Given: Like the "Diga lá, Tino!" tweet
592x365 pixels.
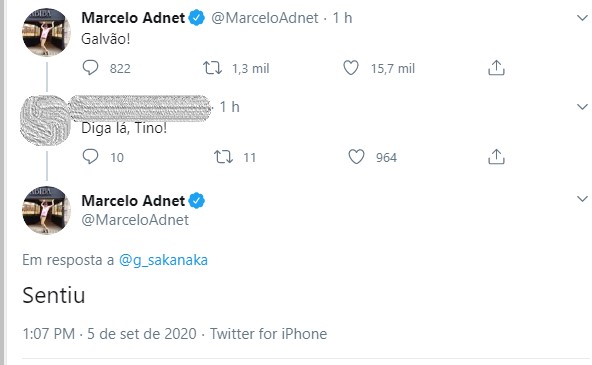Looking at the screenshot, I should [x=356, y=157].
